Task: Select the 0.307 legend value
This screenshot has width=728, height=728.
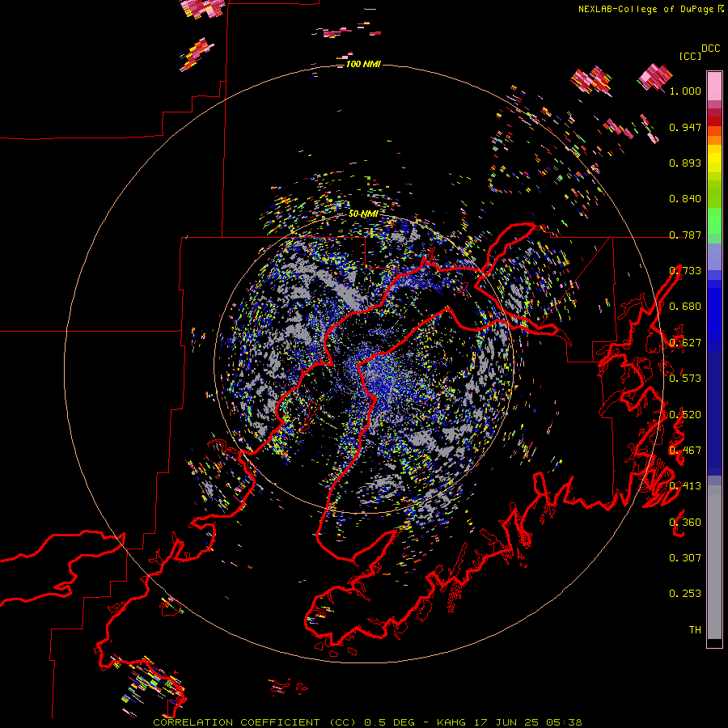Action: point(685,558)
